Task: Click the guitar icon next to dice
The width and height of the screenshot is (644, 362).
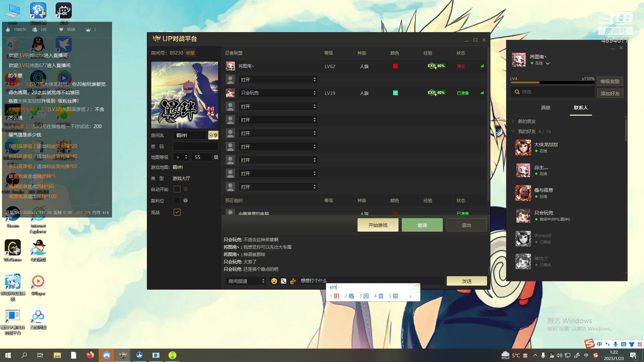Action: pos(293,281)
